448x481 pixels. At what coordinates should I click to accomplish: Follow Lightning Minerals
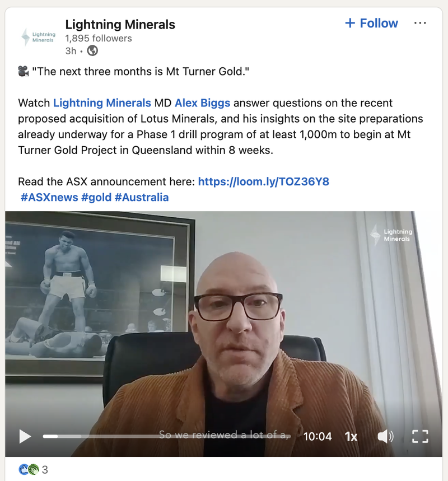(x=371, y=24)
